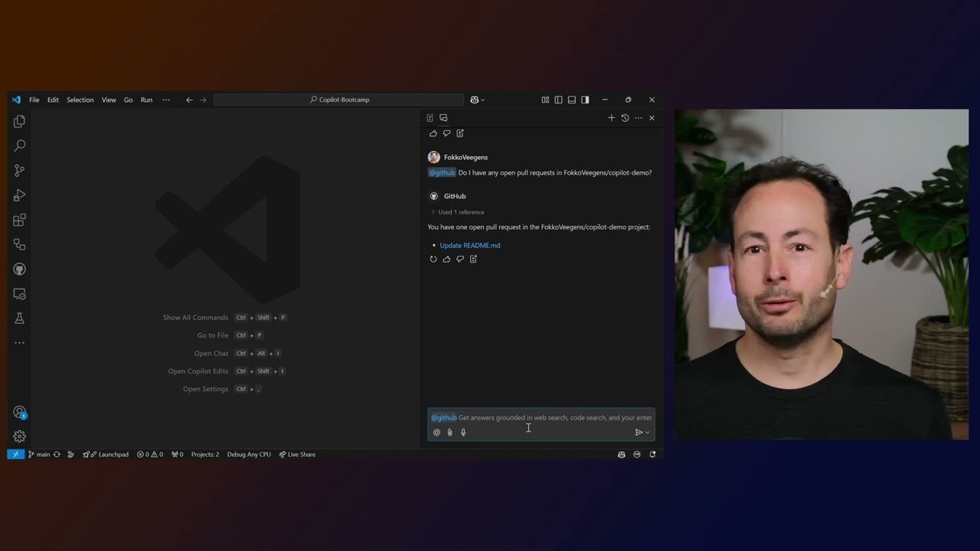Screen dimensions: 980x551
Task: Send the chat message
Action: [x=639, y=432]
